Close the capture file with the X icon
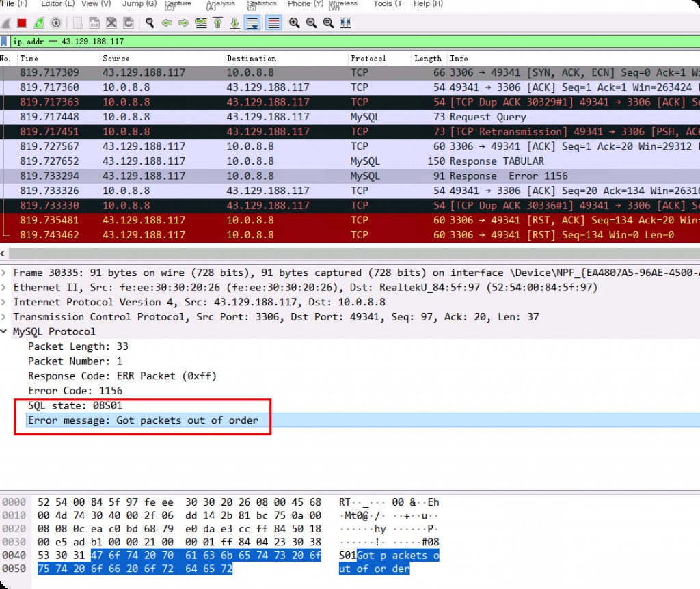The width and height of the screenshot is (700, 589). click(111, 23)
